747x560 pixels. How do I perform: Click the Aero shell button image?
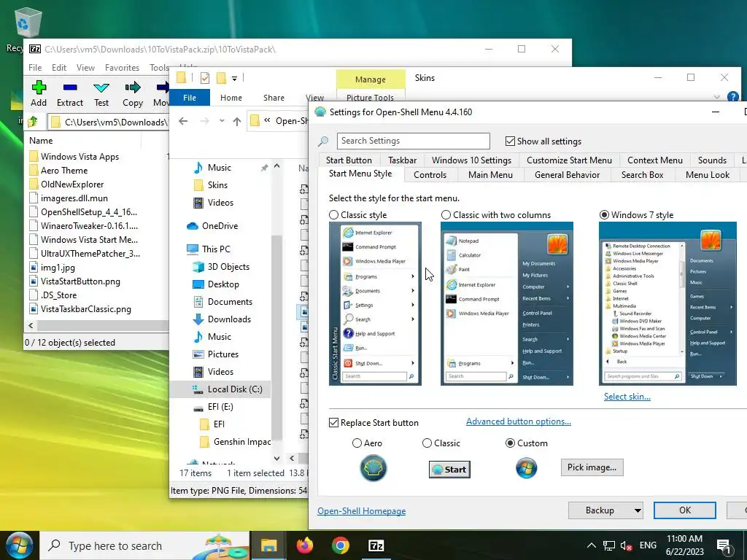click(x=373, y=468)
